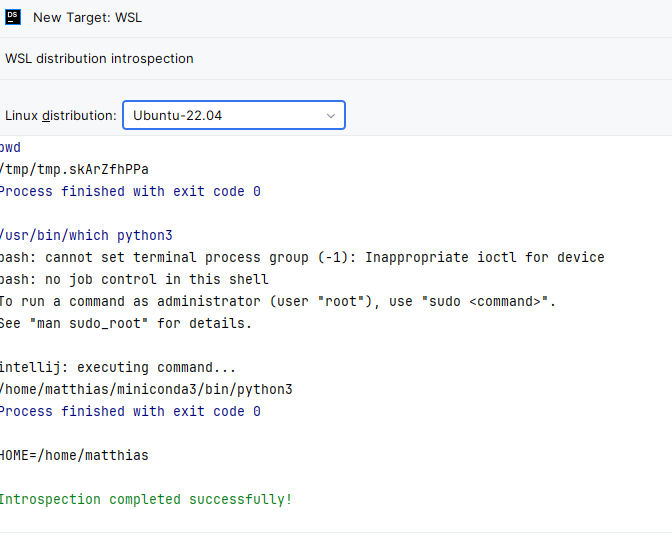The image size is (672, 533).
Task: Click the /tmp/tmp.skArZfhPPa output line
Action: tap(74, 170)
